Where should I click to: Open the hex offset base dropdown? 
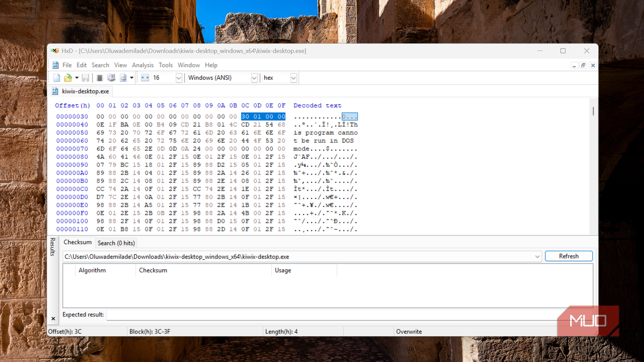(x=293, y=78)
